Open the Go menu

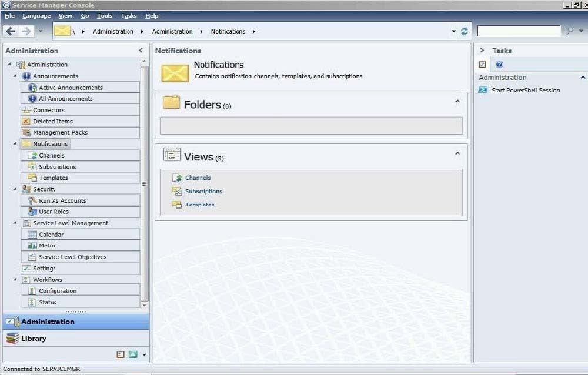pos(85,16)
